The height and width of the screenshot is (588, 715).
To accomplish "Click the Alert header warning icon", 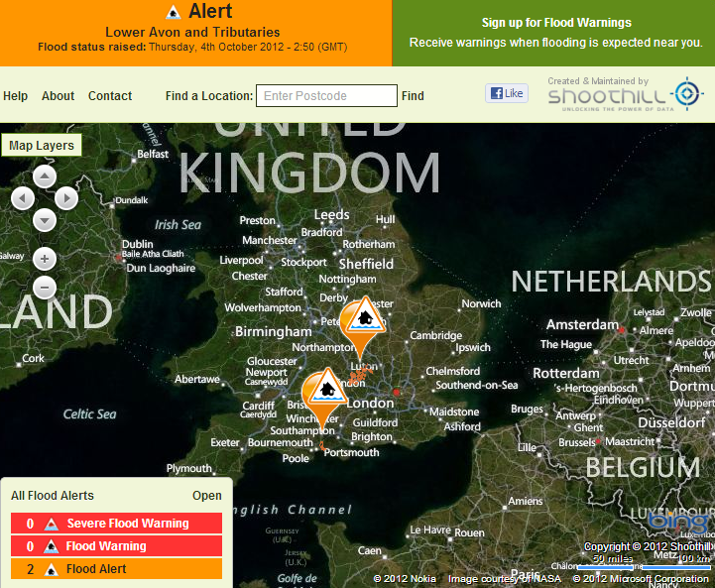I will click(x=173, y=12).
